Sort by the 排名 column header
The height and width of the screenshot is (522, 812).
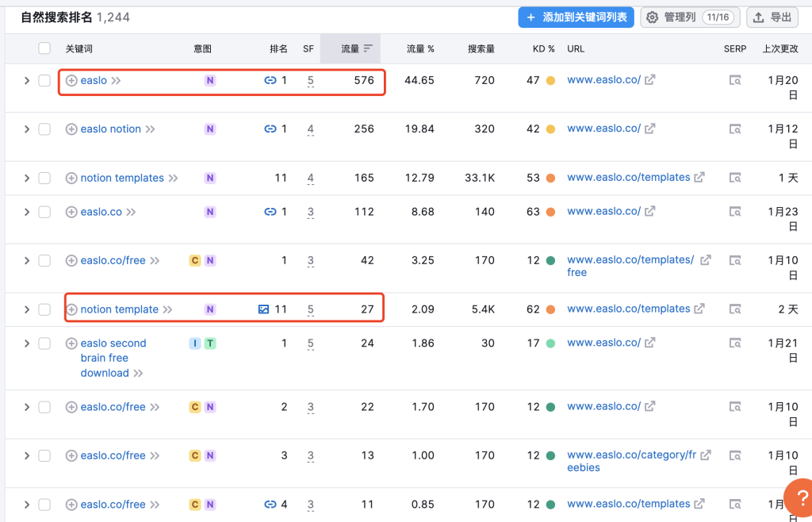point(278,48)
